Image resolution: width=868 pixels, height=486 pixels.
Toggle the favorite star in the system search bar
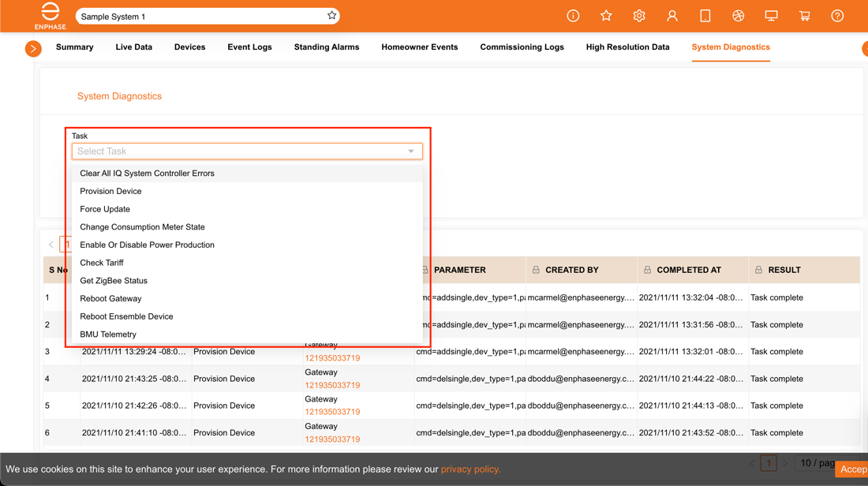(331, 15)
